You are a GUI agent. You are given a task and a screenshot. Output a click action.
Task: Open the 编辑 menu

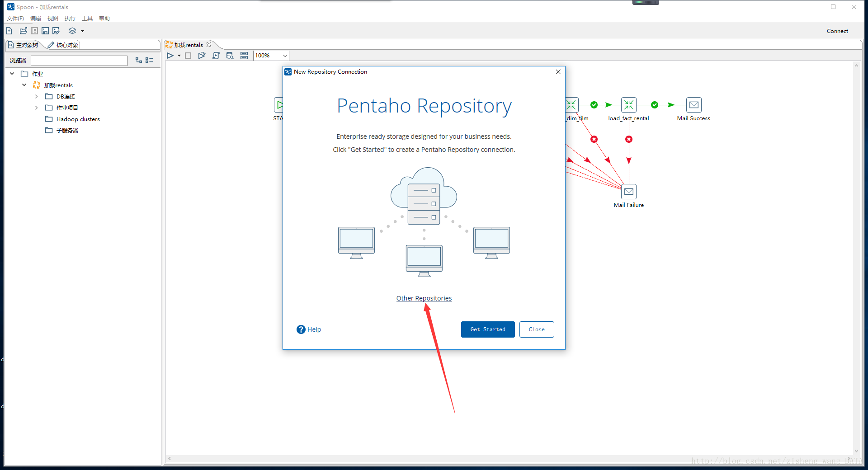(36, 19)
